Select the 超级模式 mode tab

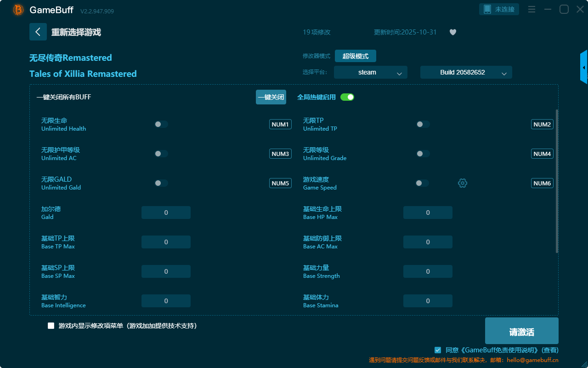click(355, 56)
